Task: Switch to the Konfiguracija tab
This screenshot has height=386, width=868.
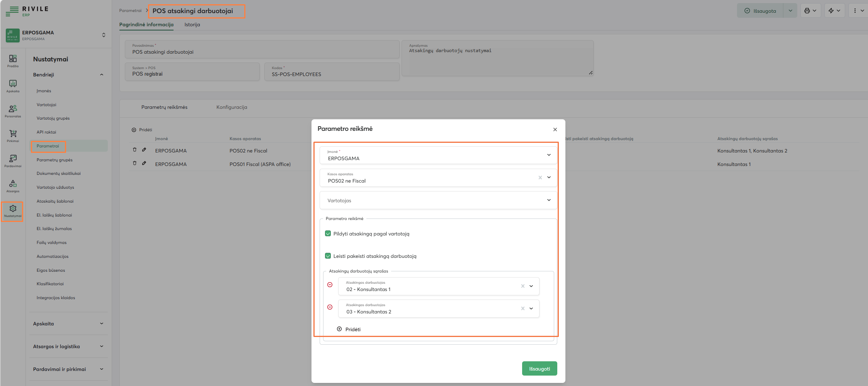Action: (x=231, y=107)
